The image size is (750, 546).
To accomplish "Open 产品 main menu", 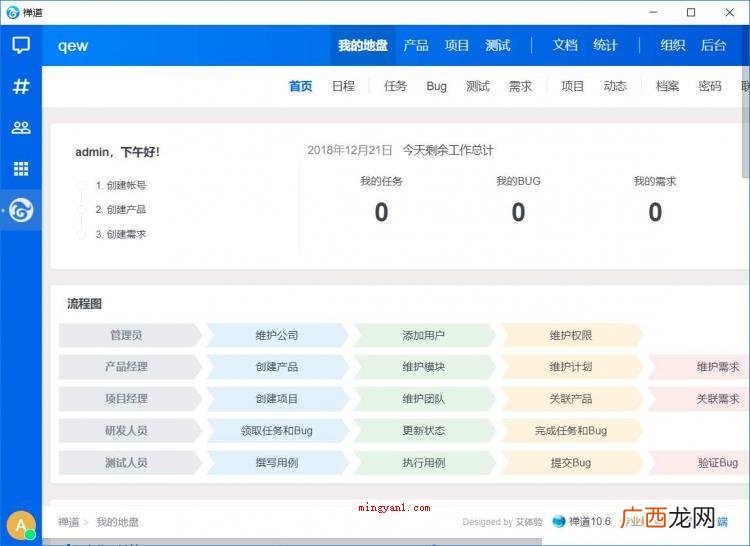I will click(x=416, y=45).
